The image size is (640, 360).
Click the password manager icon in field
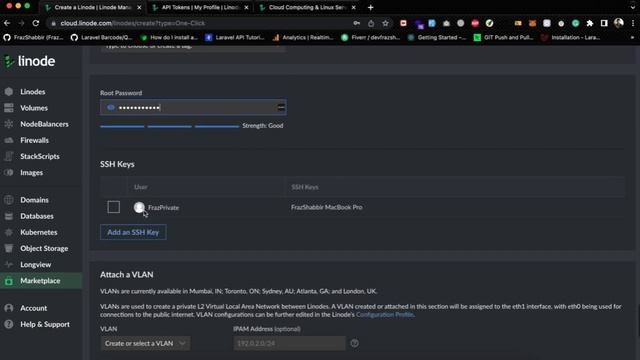pyautogui.click(x=281, y=107)
